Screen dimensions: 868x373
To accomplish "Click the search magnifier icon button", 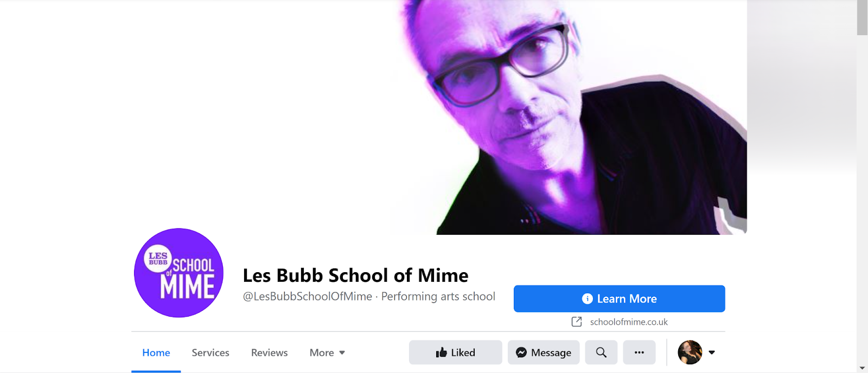I will [601, 352].
